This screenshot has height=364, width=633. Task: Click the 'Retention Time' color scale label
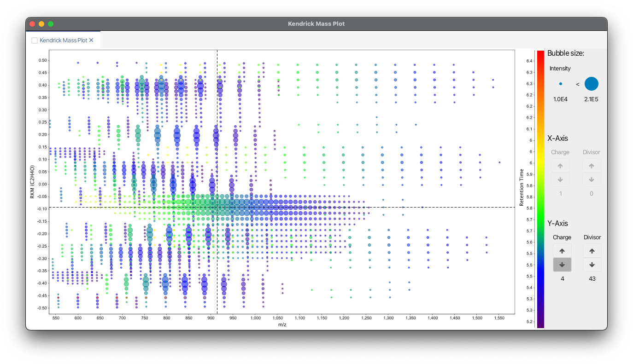(522, 187)
